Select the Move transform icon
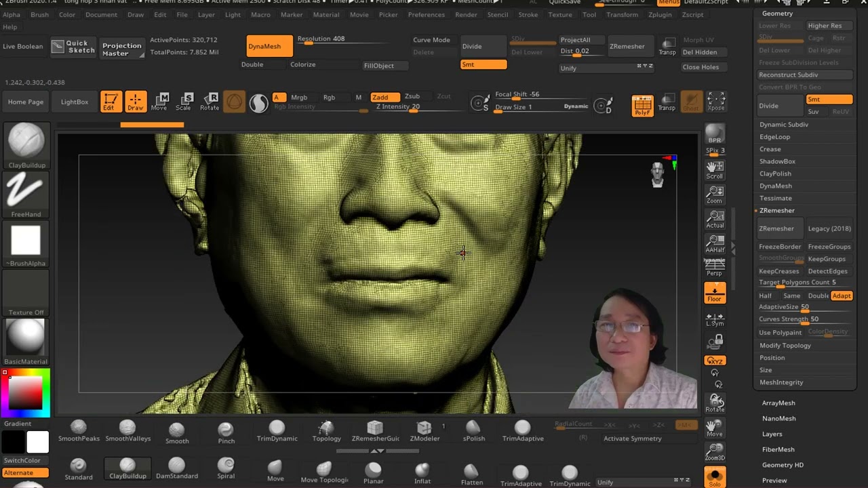 (x=160, y=102)
